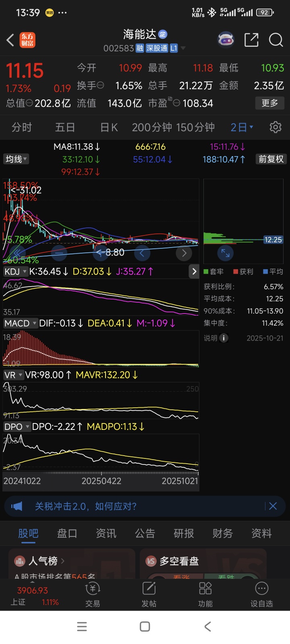Expand the chip distribution fullscreen icon
The height and width of the screenshot is (644, 290).
(225, 253)
